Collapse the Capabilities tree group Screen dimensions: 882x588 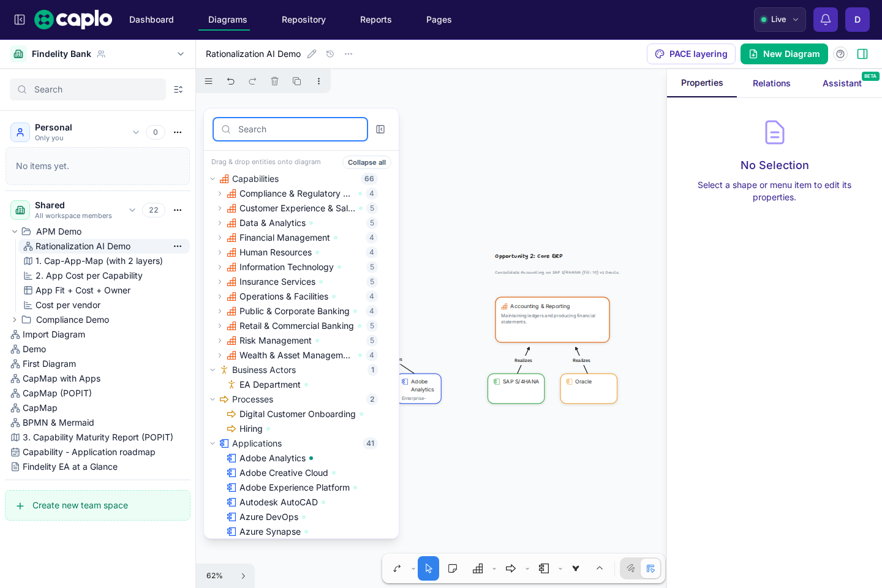[213, 179]
